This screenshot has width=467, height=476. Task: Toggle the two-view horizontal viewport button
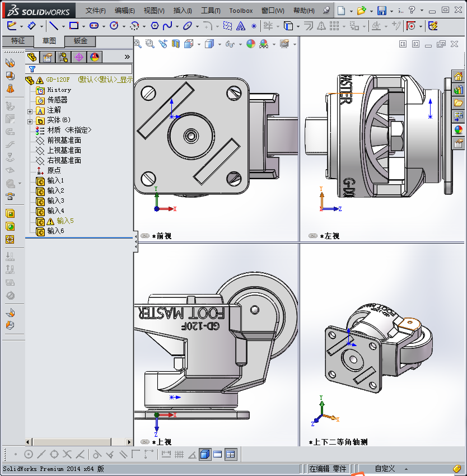218,454
